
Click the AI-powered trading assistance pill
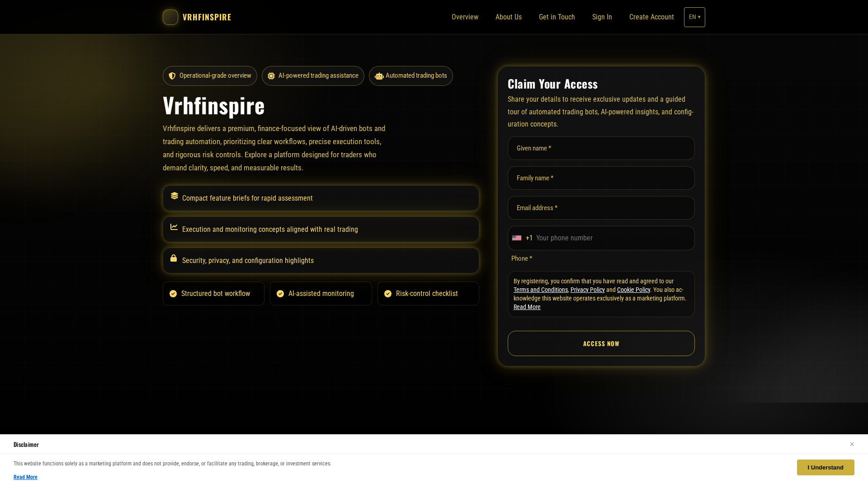tap(313, 76)
